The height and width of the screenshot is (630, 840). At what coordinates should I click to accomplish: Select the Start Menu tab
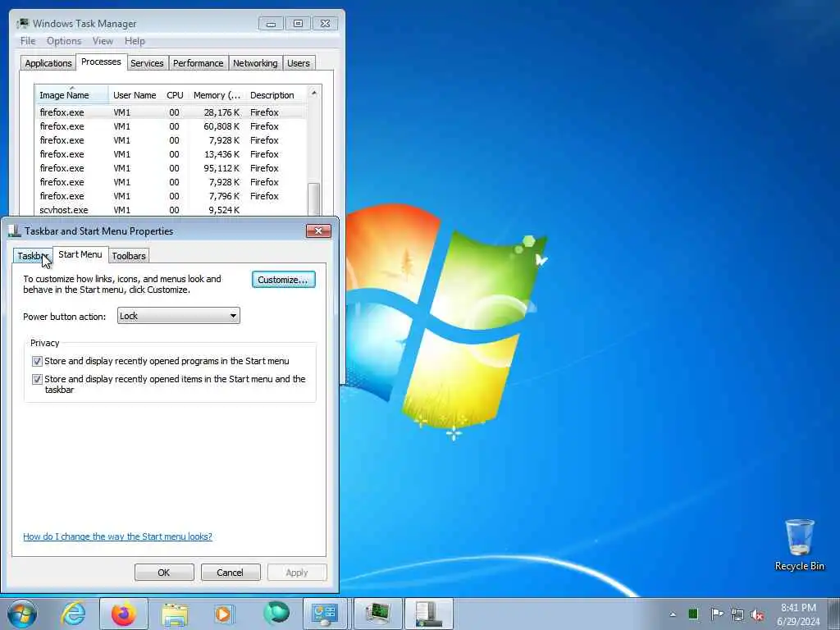pos(80,254)
